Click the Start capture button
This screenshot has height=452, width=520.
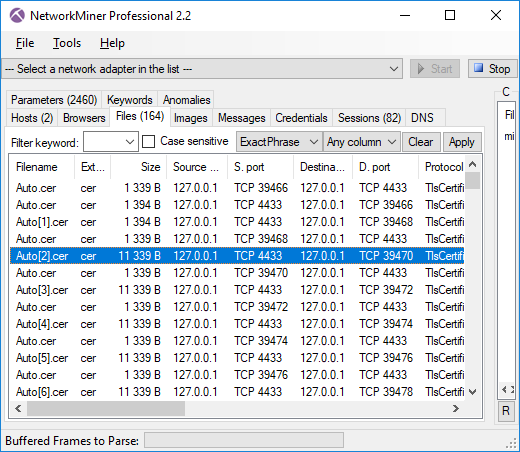click(x=435, y=69)
